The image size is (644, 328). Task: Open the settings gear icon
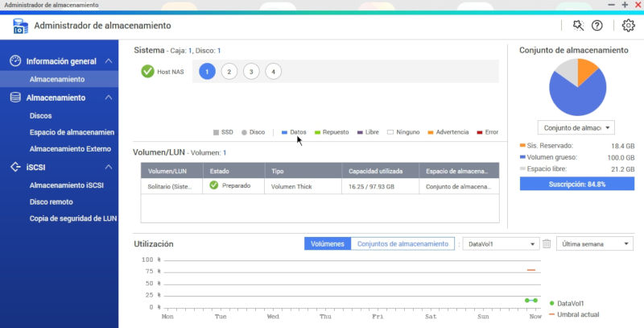(x=628, y=25)
